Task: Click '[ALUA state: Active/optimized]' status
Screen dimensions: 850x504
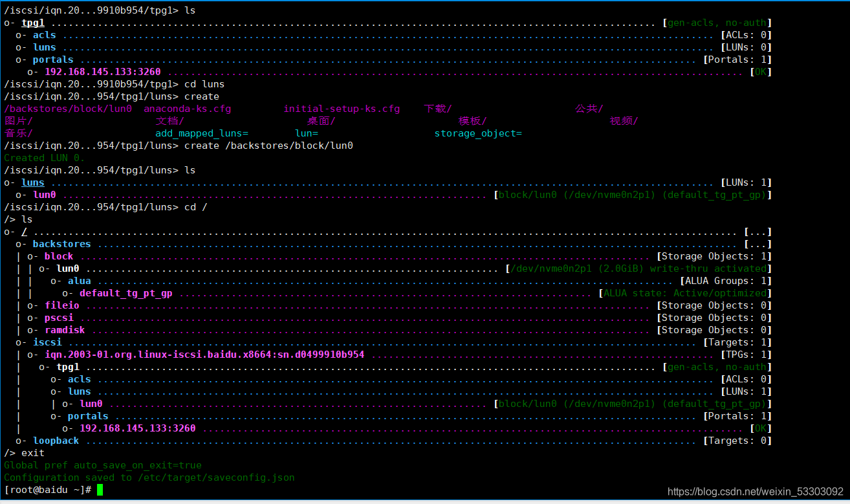Action: 685,293
